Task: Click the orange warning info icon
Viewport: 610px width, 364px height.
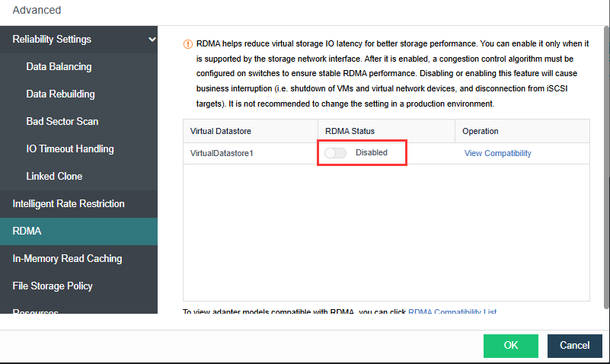Action: point(188,44)
